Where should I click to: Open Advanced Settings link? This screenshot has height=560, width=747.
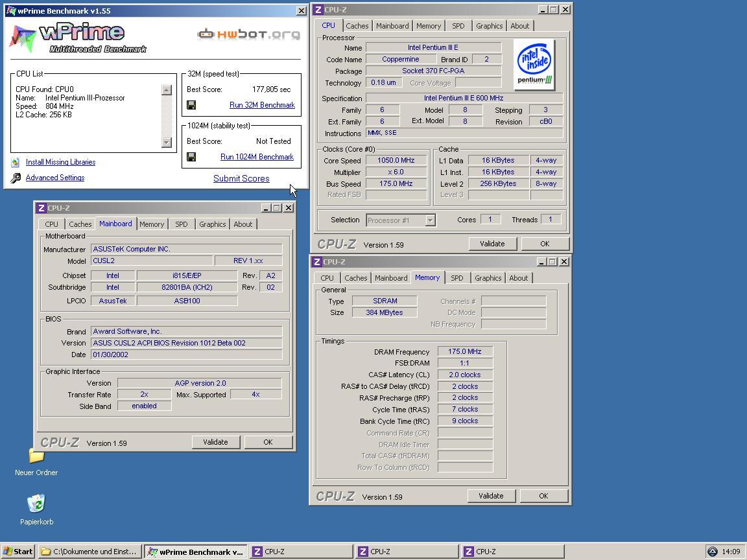point(54,178)
